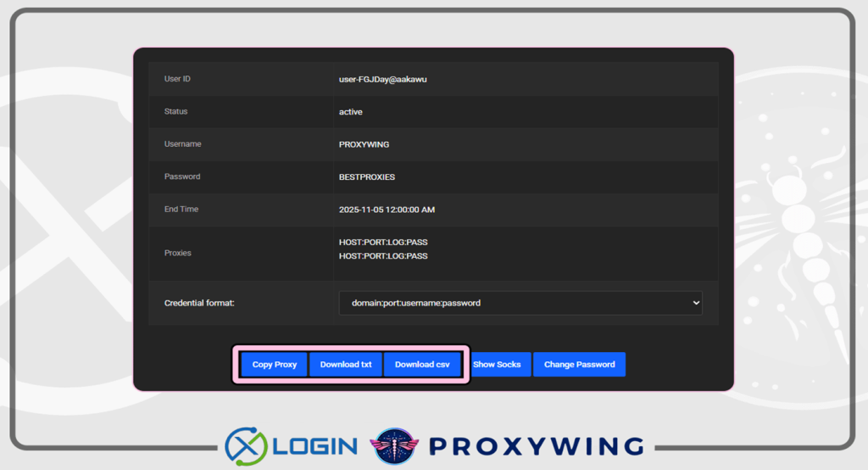This screenshot has width=868, height=470.
Task: Click the Copy Proxy button
Action: [x=274, y=364]
